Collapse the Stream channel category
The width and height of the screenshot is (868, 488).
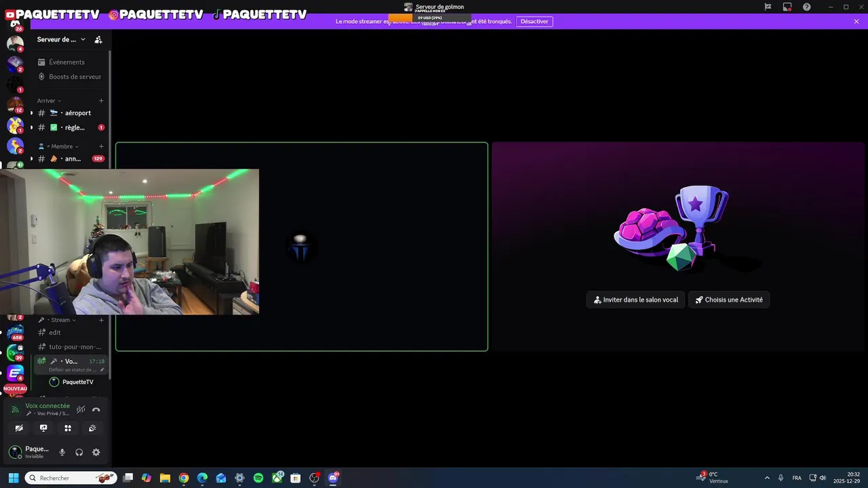(x=58, y=320)
